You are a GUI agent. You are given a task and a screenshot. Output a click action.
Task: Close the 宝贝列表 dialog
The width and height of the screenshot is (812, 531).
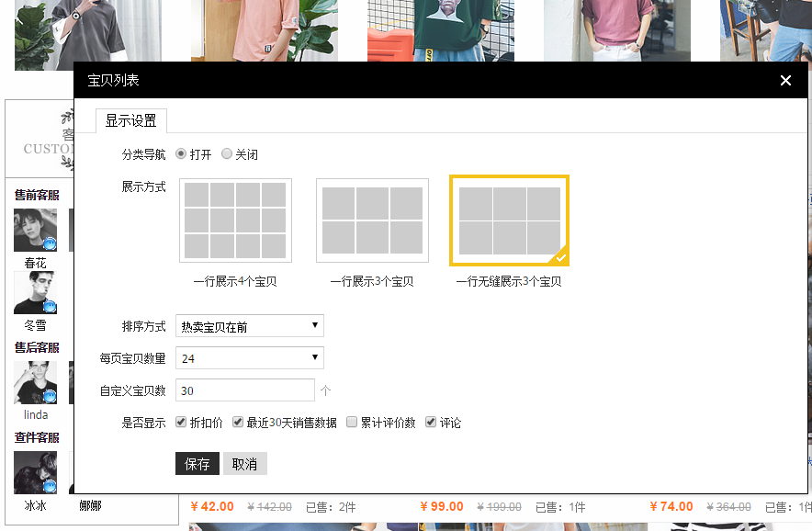785,81
